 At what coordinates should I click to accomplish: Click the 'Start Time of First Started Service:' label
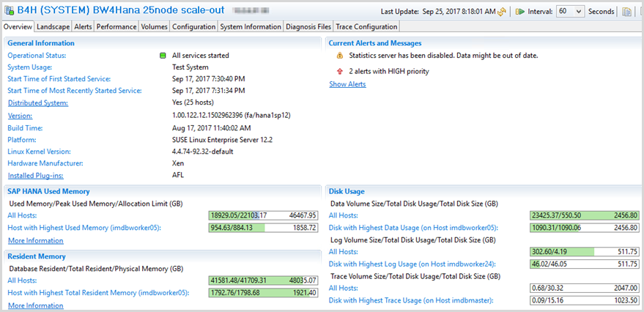point(59,79)
